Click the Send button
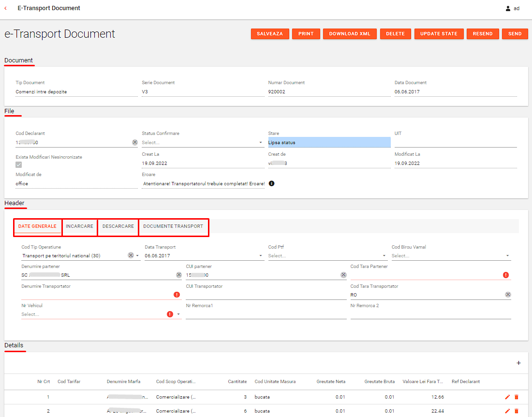Screen dimensions: 532x417 (x=515, y=33)
